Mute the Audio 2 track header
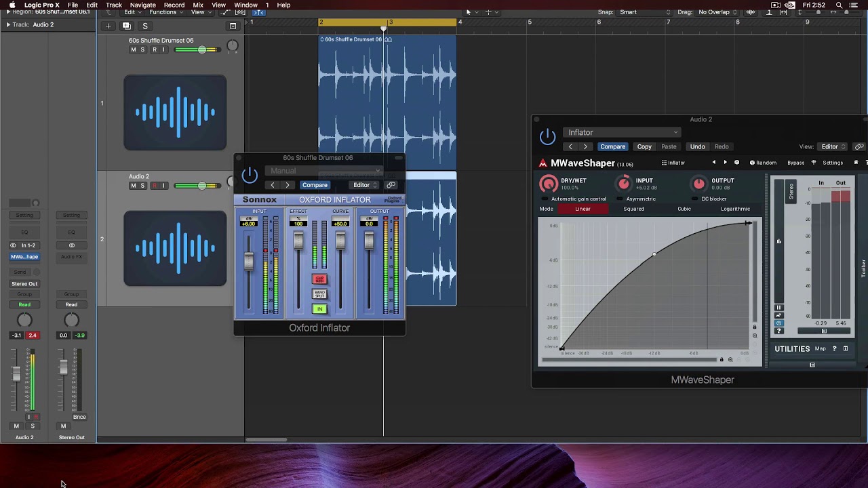 pos(133,186)
